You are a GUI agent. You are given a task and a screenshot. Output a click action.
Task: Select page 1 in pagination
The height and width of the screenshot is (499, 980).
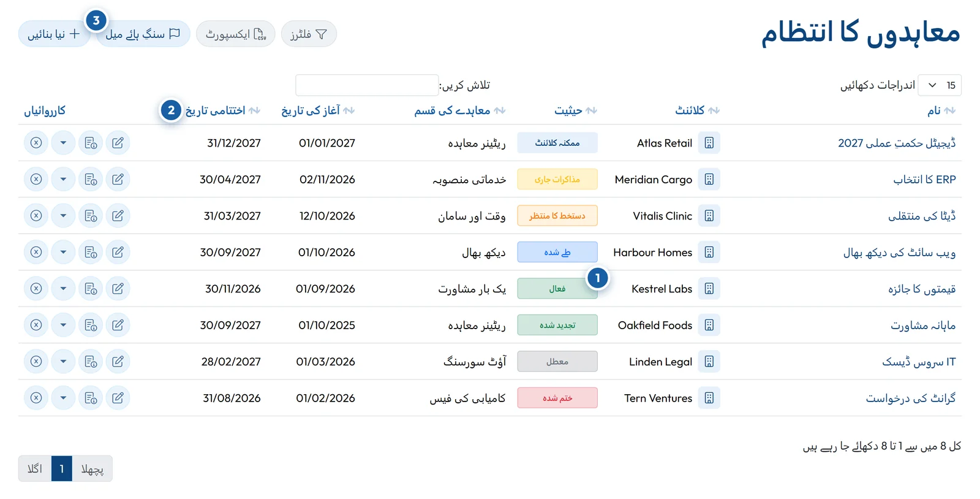[62, 468]
